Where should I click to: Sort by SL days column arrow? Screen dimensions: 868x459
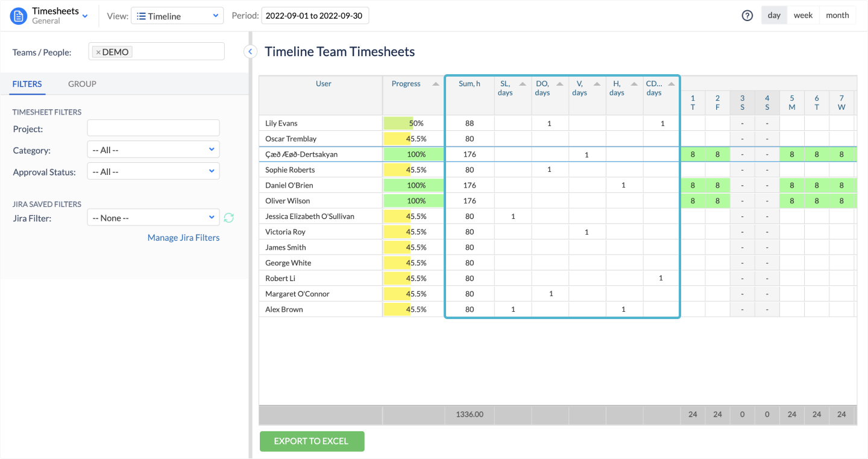coord(523,84)
